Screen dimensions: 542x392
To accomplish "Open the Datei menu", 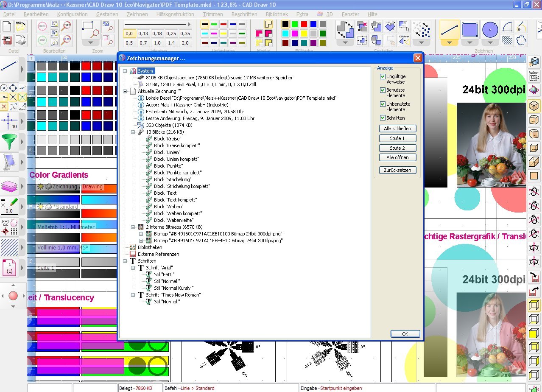I will coord(9,14).
